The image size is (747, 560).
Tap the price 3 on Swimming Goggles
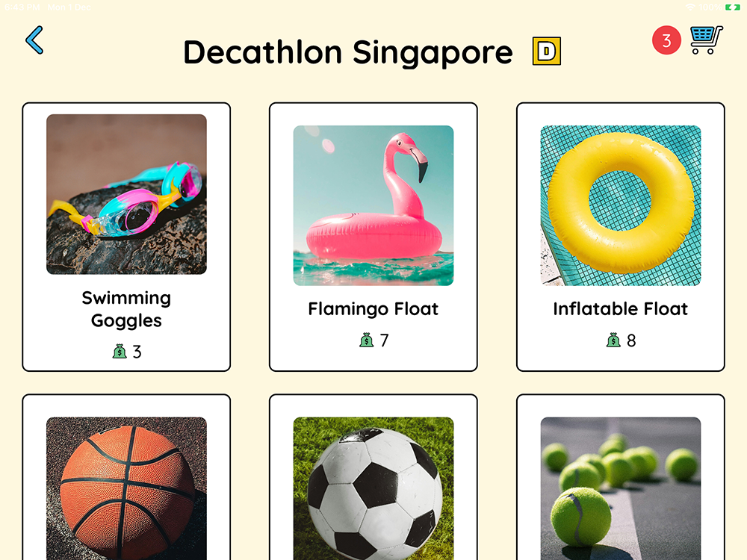(137, 352)
